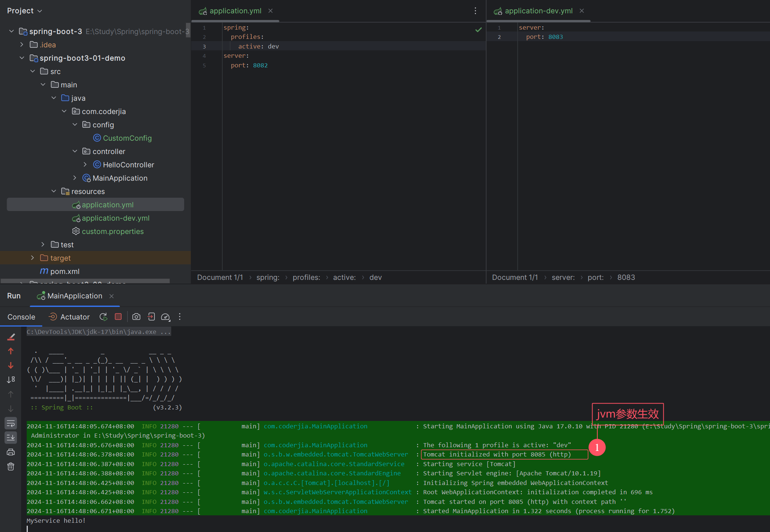Print the console output
Image resolution: width=770 pixels, height=532 pixels.
click(11, 452)
